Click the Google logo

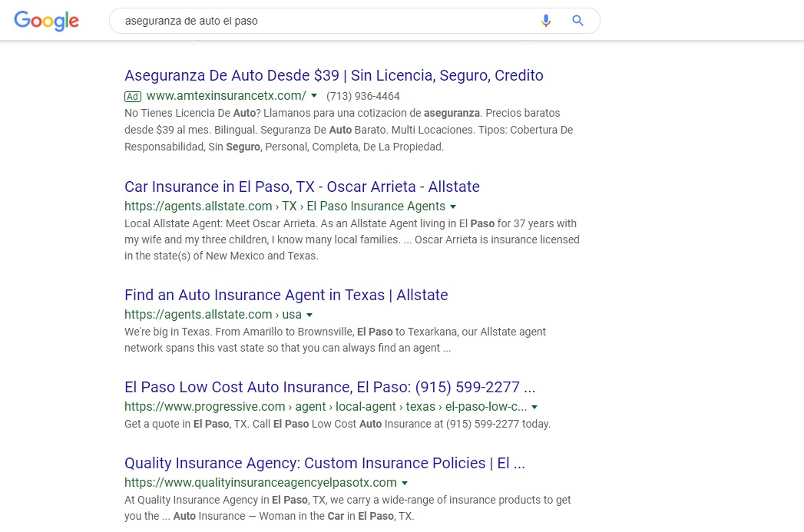[46, 21]
